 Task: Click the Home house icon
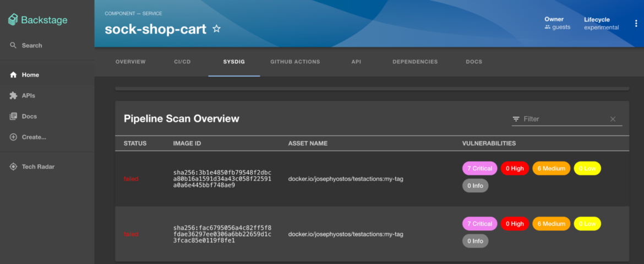point(13,75)
